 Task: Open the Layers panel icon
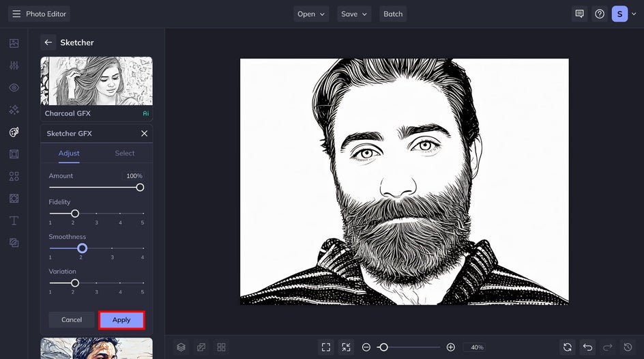181,347
